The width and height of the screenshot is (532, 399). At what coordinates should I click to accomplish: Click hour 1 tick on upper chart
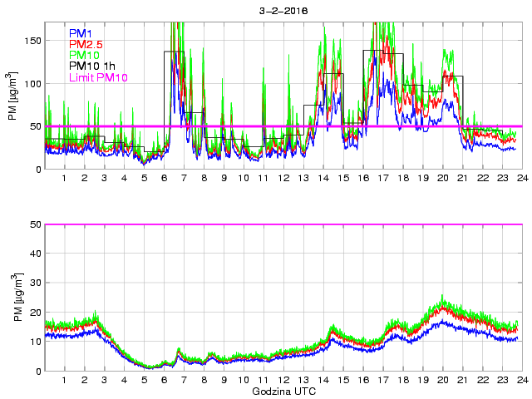(x=65, y=179)
